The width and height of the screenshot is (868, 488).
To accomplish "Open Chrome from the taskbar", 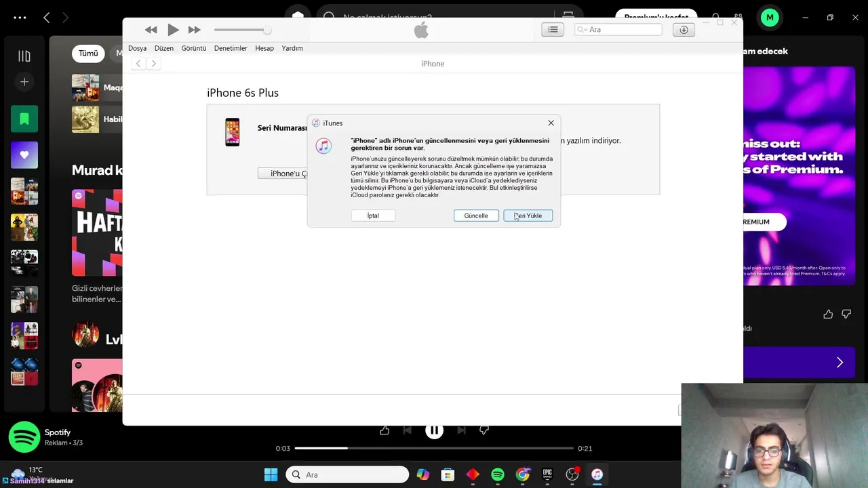I will (x=523, y=474).
